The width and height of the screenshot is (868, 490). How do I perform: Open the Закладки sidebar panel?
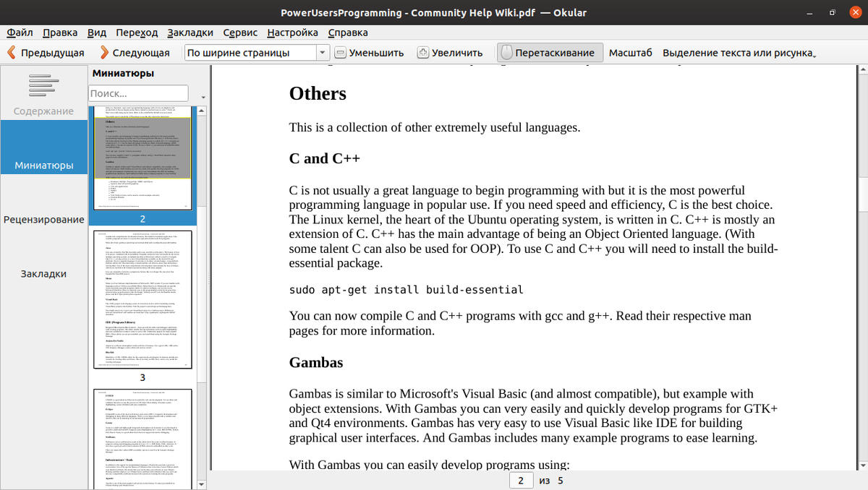click(x=43, y=274)
